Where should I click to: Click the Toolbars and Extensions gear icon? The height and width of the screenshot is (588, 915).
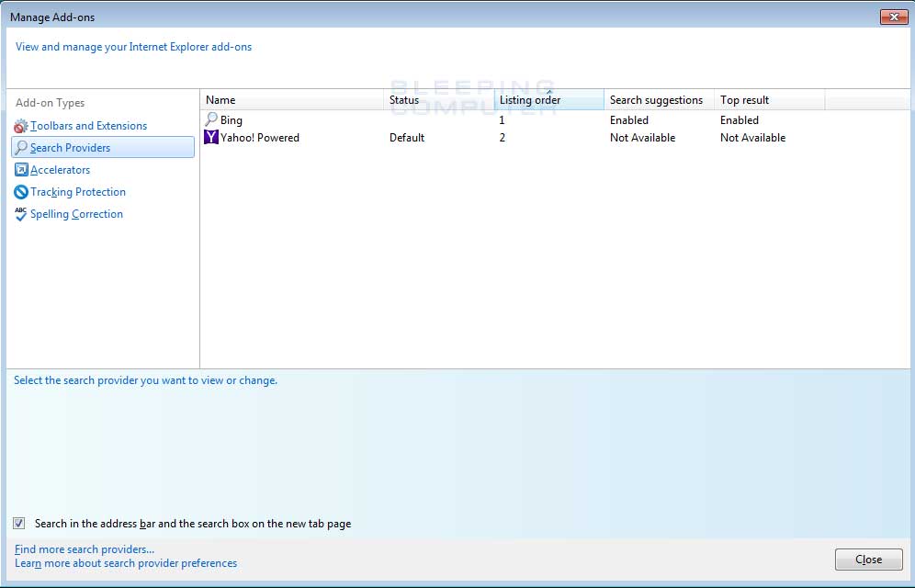[21, 126]
